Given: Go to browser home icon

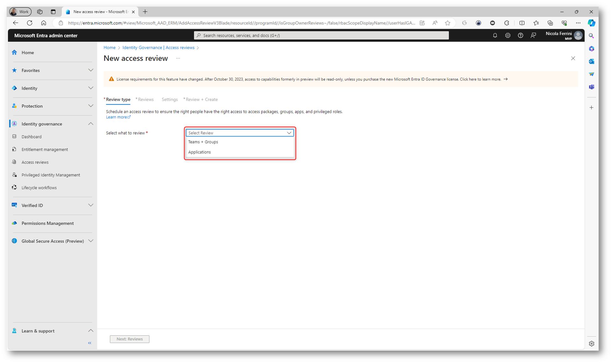Looking at the screenshot, I should pyautogui.click(x=44, y=23).
